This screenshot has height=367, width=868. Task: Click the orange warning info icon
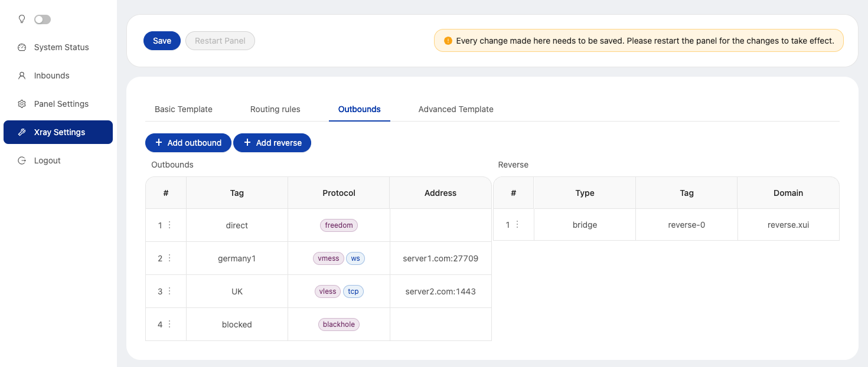[x=448, y=41]
